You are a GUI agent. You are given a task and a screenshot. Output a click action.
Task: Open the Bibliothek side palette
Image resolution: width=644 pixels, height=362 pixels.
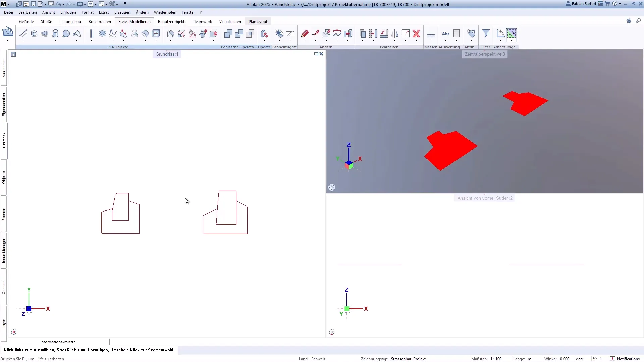(4, 140)
